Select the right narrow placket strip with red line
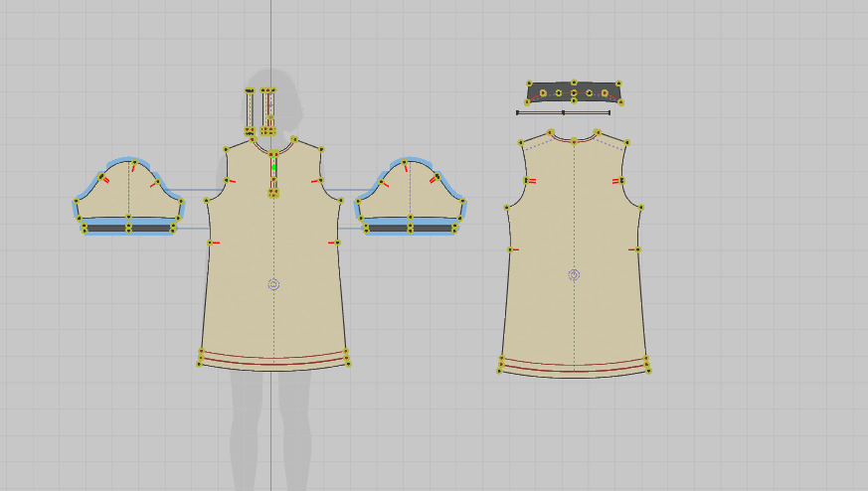Screen dimensions: 868x491 coord(267,112)
